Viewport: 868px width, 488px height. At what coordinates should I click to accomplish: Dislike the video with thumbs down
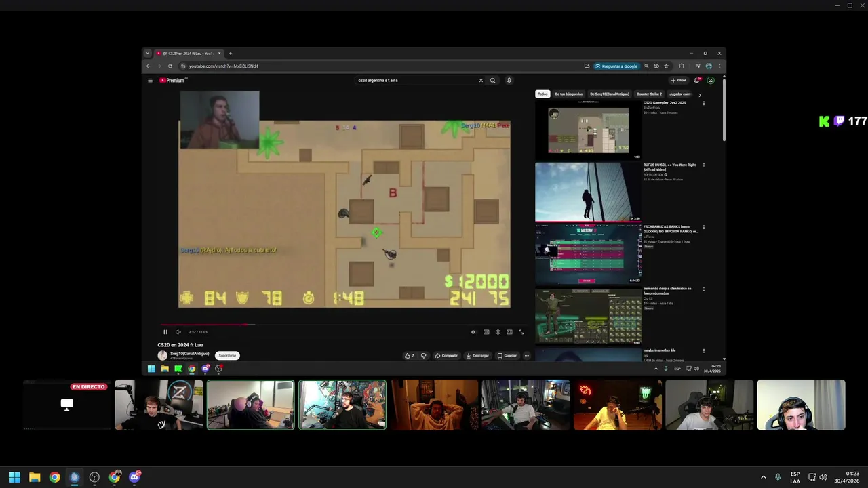[423, 355]
